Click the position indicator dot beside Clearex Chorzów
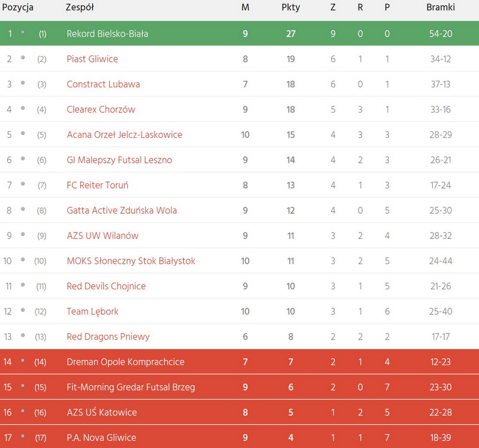This screenshot has width=479, height=448. [x=23, y=108]
